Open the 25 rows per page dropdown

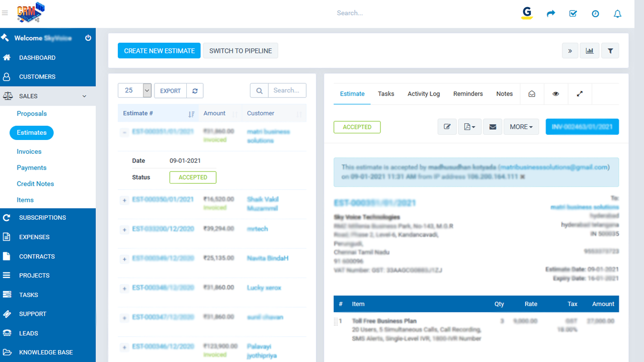coord(134,90)
